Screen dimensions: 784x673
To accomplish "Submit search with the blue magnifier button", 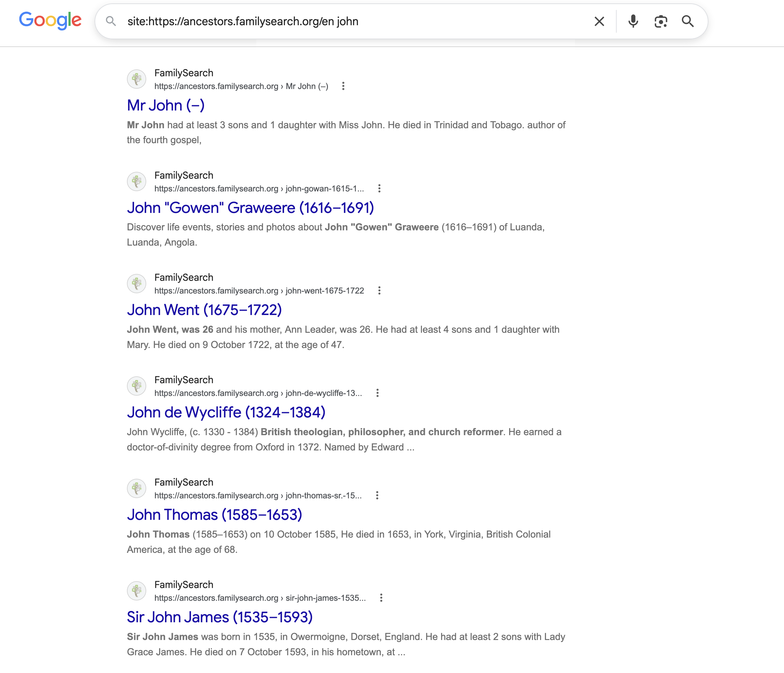I will tap(688, 21).
